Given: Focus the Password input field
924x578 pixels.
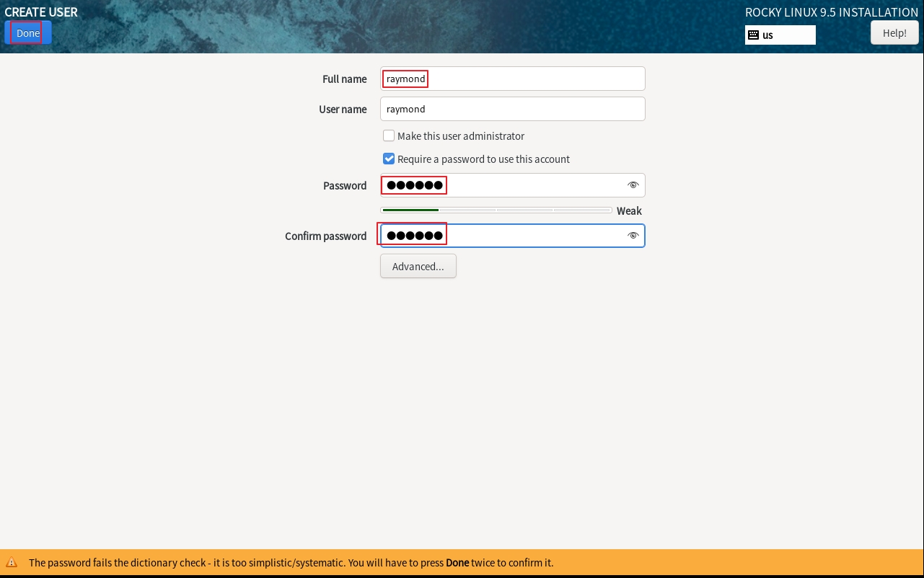Looking at the screenshot, I should click(513, 185).
